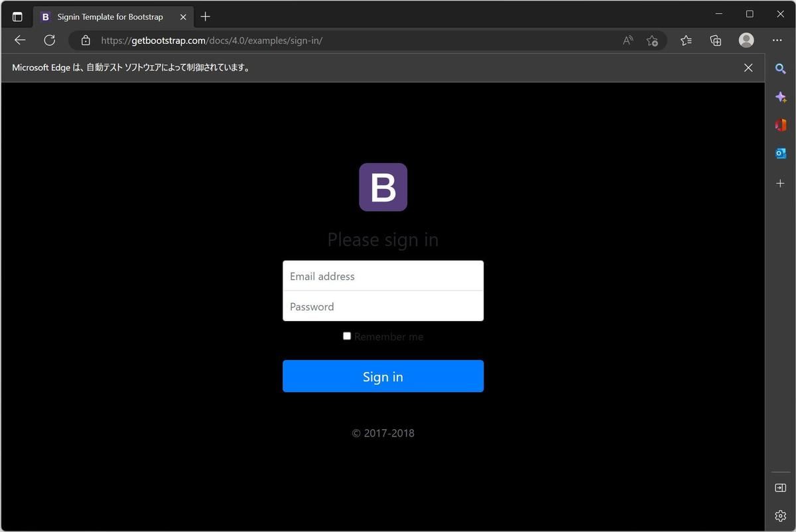
Task: Select the Signin Template for Bootstrap tab
Action: 114,17
